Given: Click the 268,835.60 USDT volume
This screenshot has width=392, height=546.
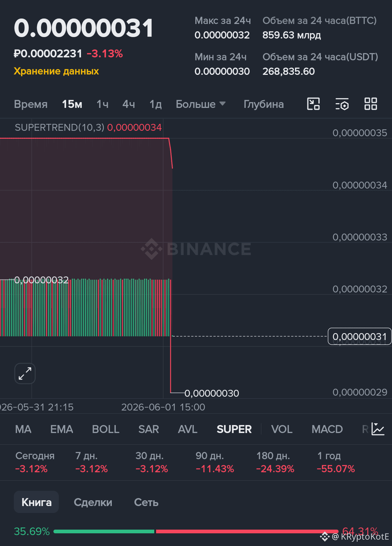Looking at the screenshot, I should [x=289, y=72].
